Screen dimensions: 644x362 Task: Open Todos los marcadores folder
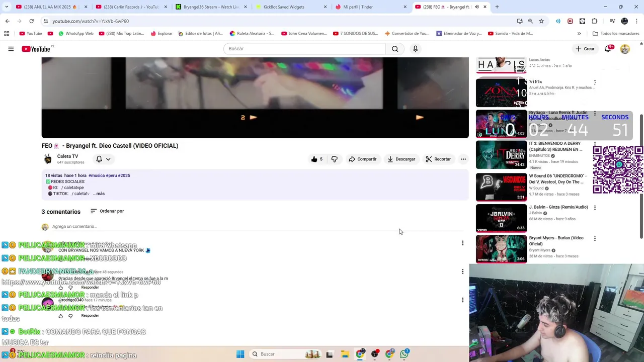[616, 34]
